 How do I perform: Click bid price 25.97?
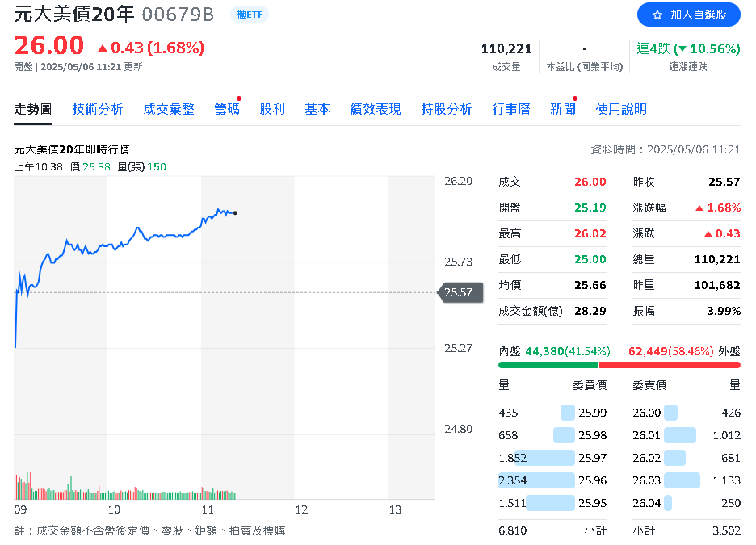click(593, 459)
